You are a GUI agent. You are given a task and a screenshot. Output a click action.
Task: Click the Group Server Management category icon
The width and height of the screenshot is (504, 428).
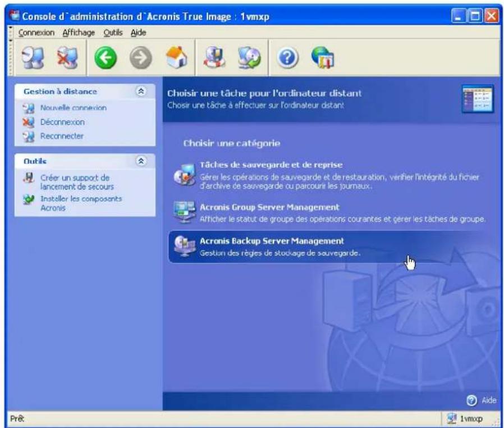pyautogui.click(x=185, y=212)
